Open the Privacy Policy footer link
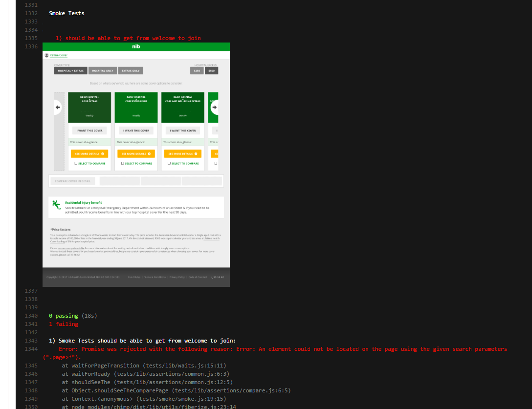The width and height of the screenshot is (532, 409). pyautogui.click(x=177, y=277)
